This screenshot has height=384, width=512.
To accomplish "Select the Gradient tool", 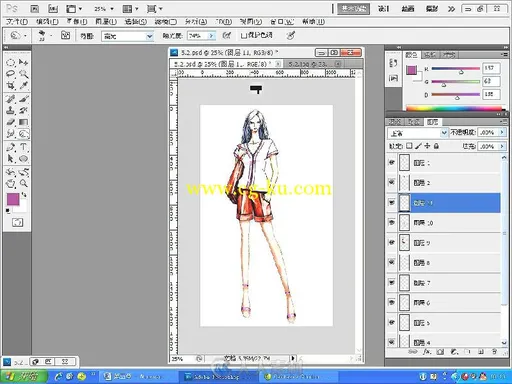I will tap(23, 122).
